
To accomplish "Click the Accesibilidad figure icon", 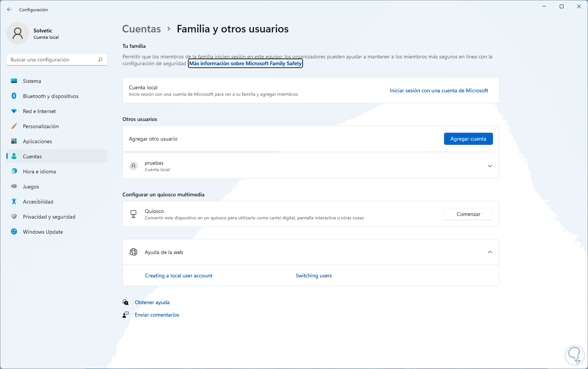I will coord(14,202).
